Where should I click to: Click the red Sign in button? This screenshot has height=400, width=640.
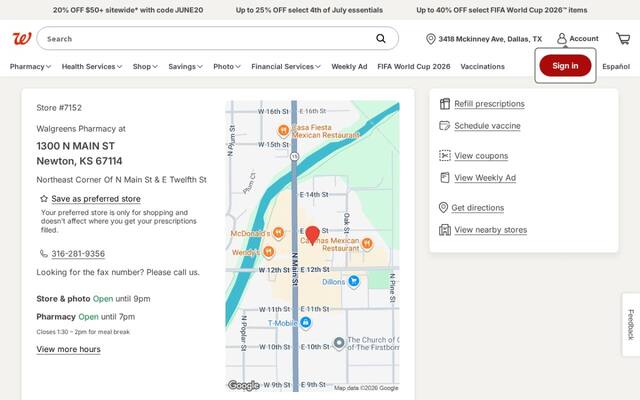[565, 66]
